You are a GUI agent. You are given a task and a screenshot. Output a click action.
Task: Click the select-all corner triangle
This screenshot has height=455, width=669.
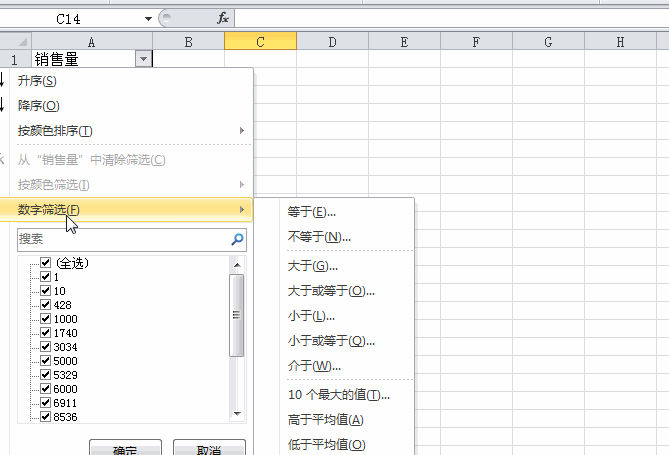click(x=22, y=42)
